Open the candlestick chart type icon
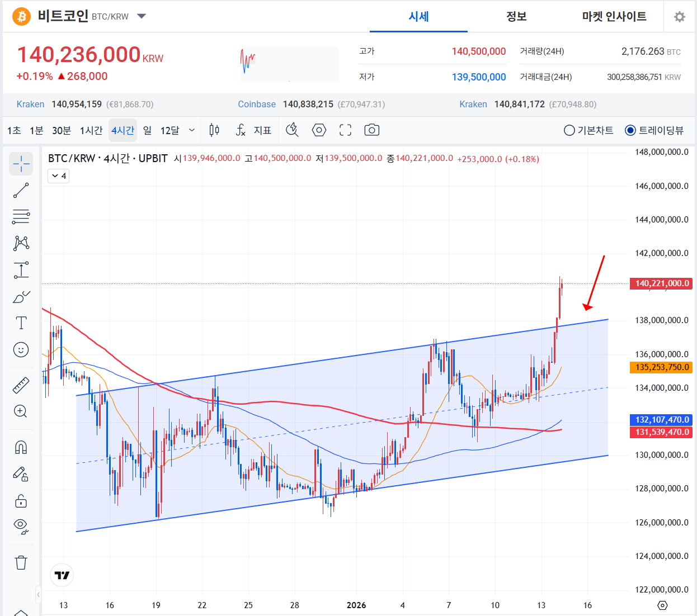The height and width of the screenshot is (616, 697). [214, 130]
